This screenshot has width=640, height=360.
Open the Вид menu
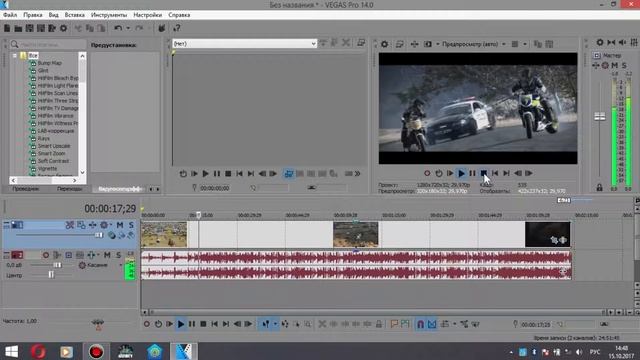point(53,15)
